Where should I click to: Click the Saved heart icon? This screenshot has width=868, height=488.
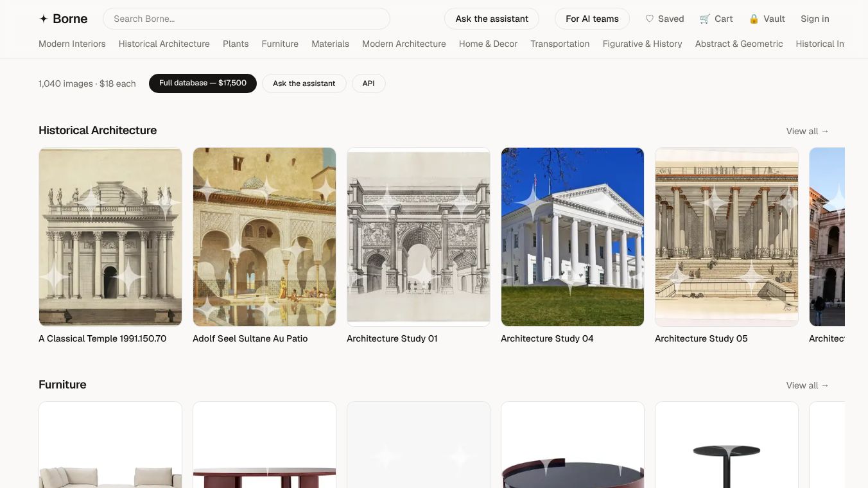pos(649,19)
